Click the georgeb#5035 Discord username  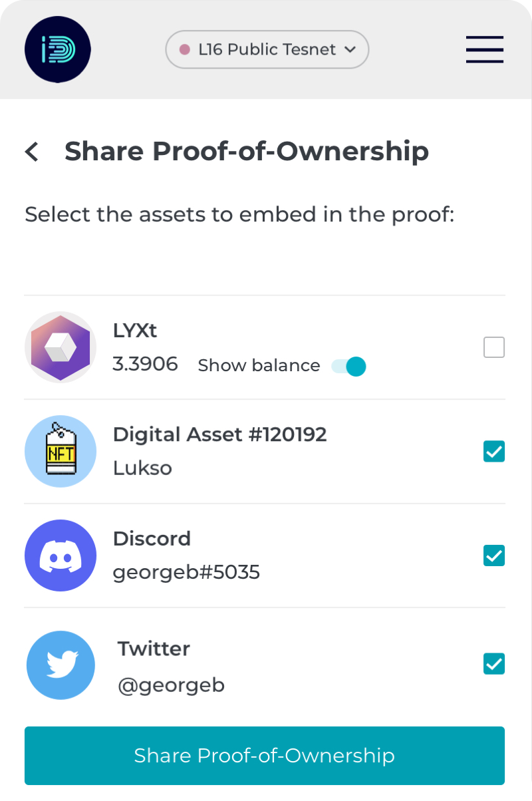click(x=186, y=572)
